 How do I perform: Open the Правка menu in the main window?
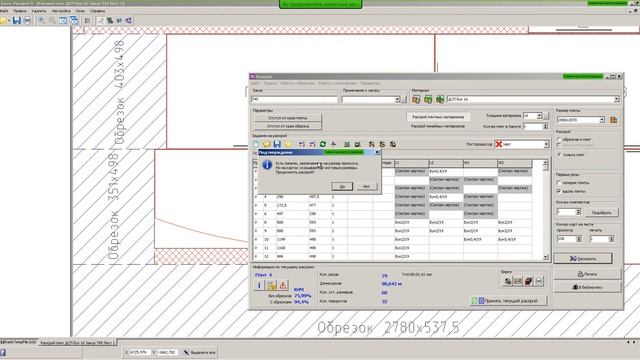coord(20,11)
